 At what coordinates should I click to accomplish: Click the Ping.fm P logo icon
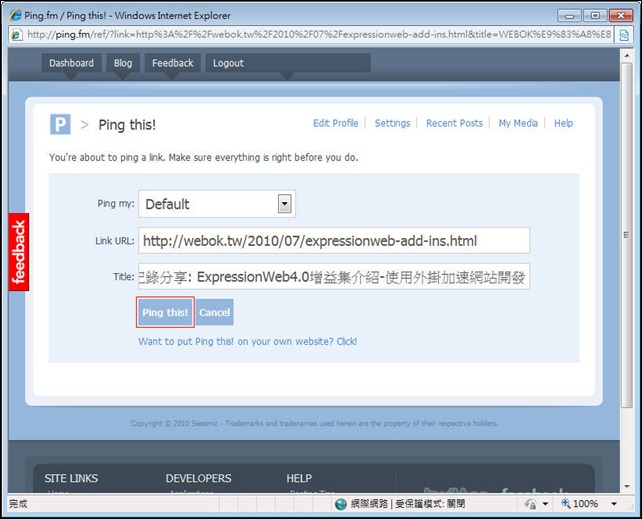pyautogui.click(x=60, y=124)
